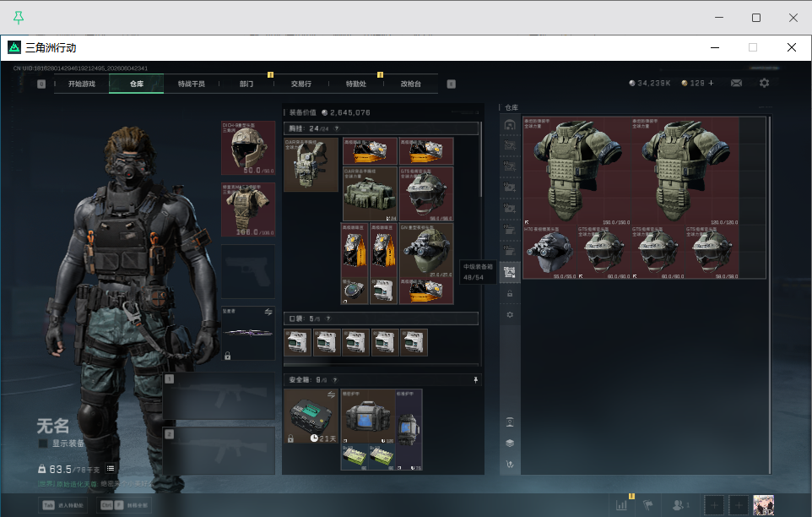Open the mail envelope icon
812x517 pixels.
(x=736, y=83)
